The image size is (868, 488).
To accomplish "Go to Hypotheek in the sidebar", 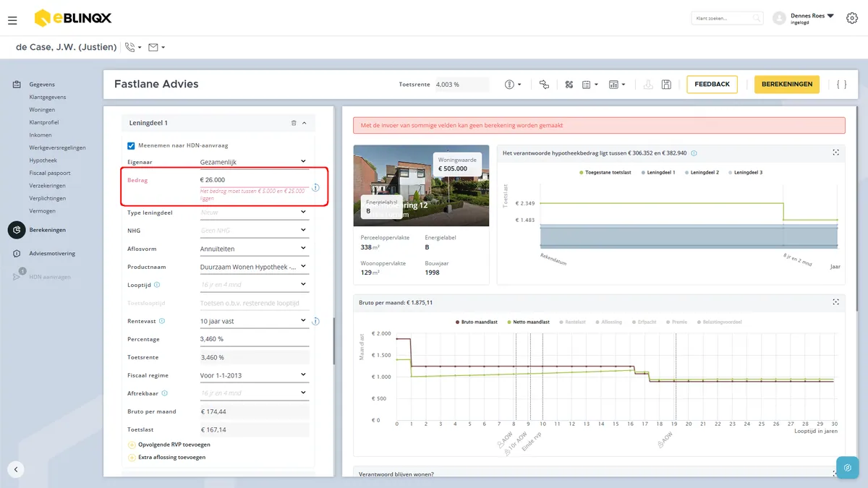I will (x=43, y=160).
